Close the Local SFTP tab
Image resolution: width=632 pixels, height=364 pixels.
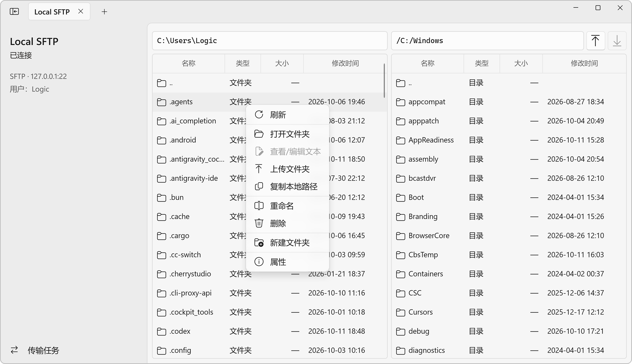80,12
